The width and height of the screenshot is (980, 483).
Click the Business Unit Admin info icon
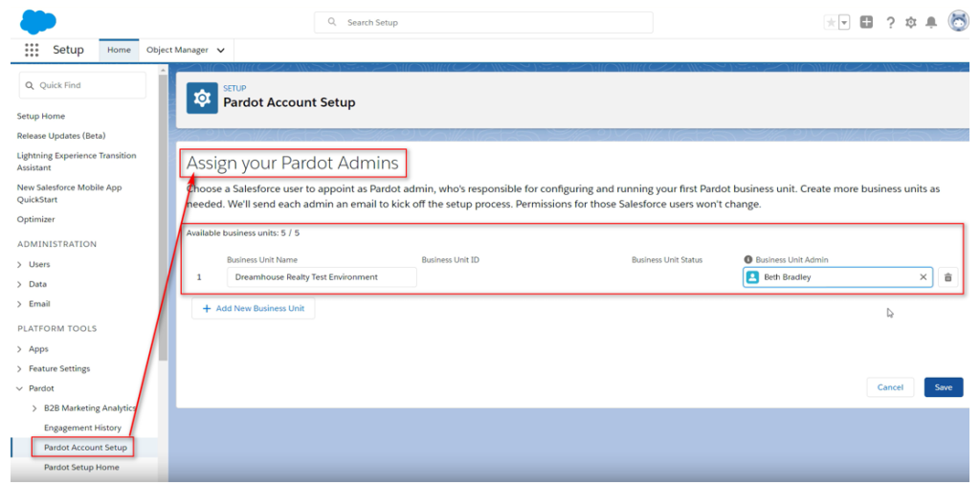coord(748,259)
